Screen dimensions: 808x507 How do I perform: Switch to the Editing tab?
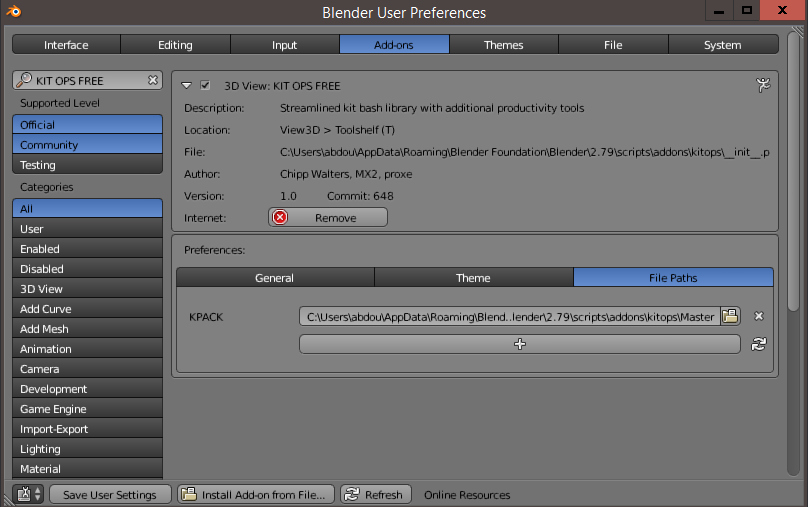pos(175,45)
